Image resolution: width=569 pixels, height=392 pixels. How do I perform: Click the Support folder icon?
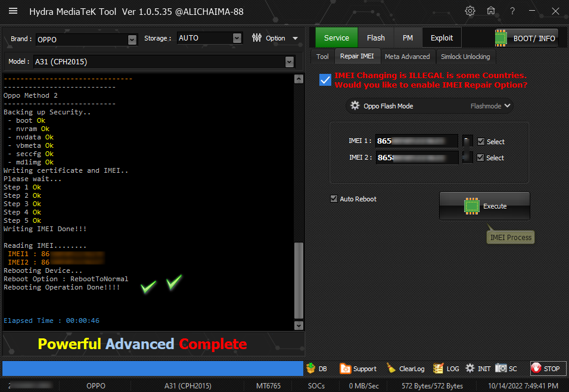coord(345,368)
